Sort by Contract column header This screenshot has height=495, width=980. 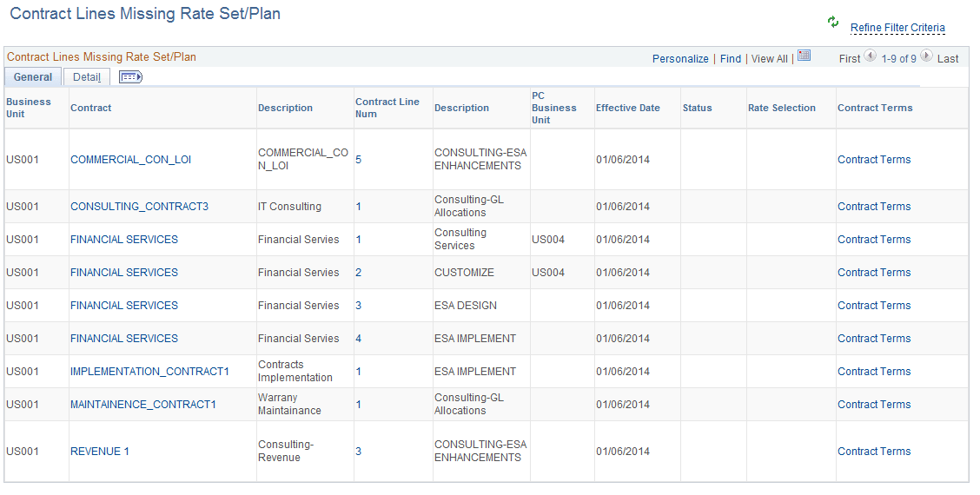(90, 108)
